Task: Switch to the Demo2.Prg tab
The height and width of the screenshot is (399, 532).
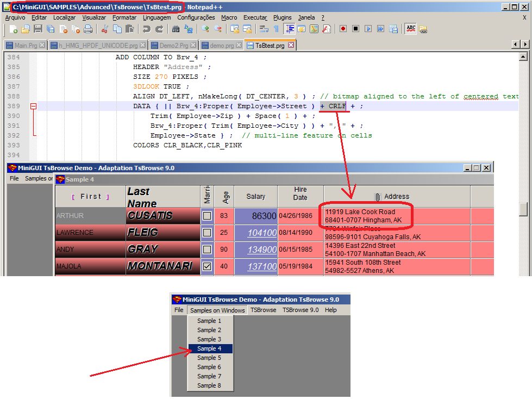Action: [174, 46]
